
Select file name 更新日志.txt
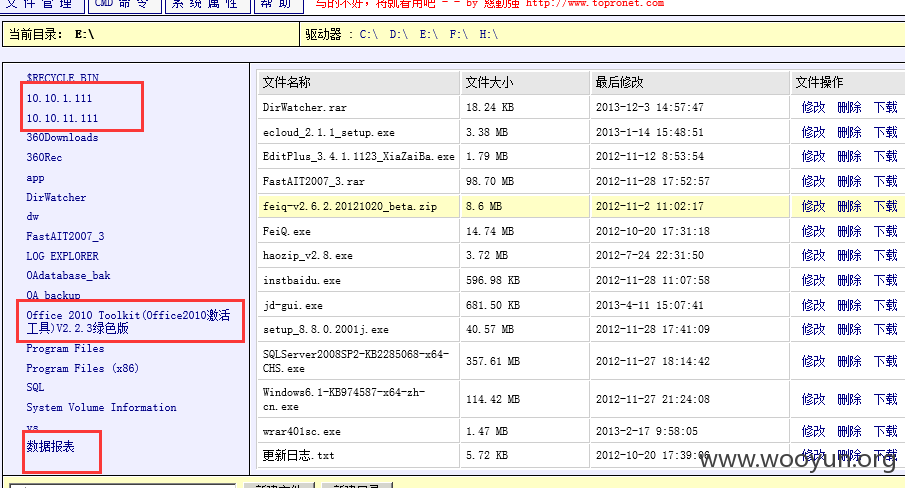(298, 456)
